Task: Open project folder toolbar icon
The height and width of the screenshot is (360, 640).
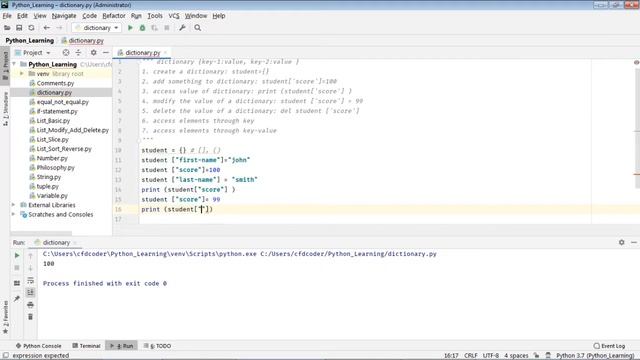Action: point(7,28)
